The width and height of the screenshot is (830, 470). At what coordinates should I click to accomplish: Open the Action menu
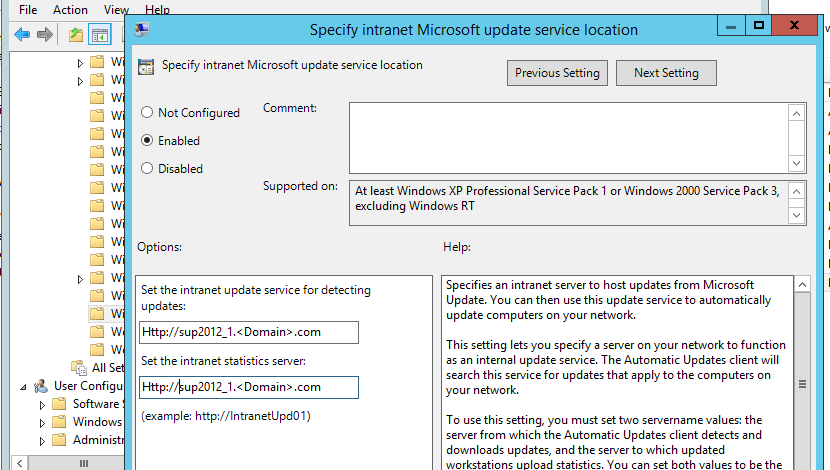tap(70, 10)
